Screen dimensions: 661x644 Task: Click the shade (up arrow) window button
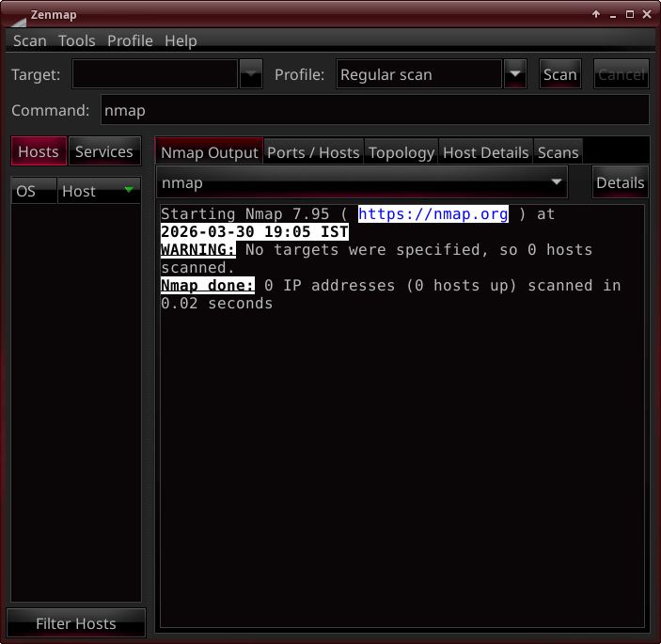pos(595,14)
